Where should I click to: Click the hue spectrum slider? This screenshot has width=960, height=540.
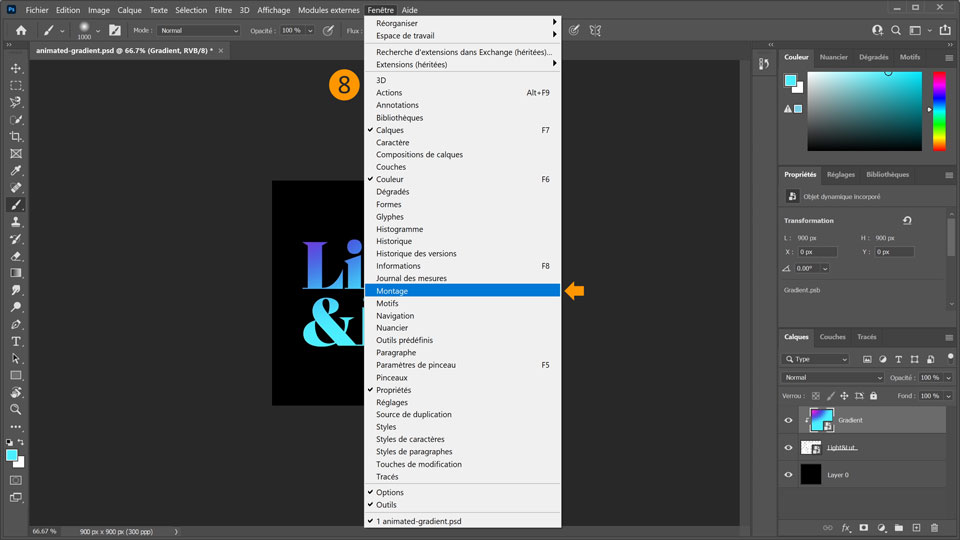939,111
